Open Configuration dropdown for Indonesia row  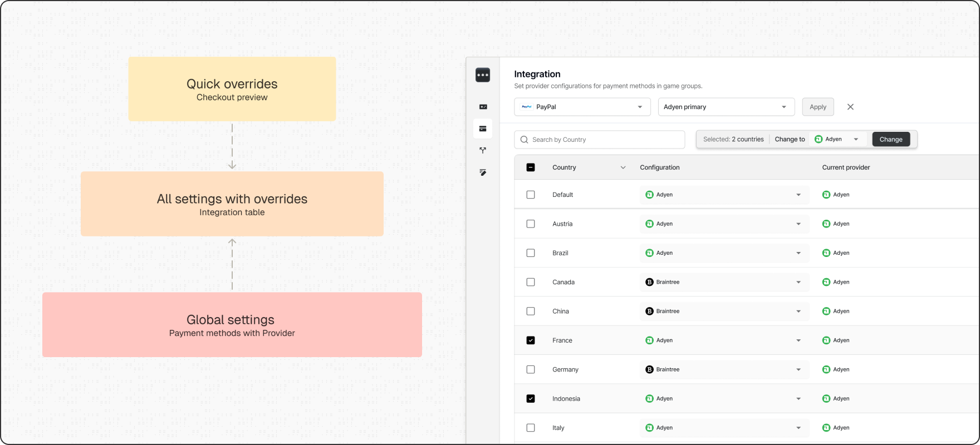point(724,399)
